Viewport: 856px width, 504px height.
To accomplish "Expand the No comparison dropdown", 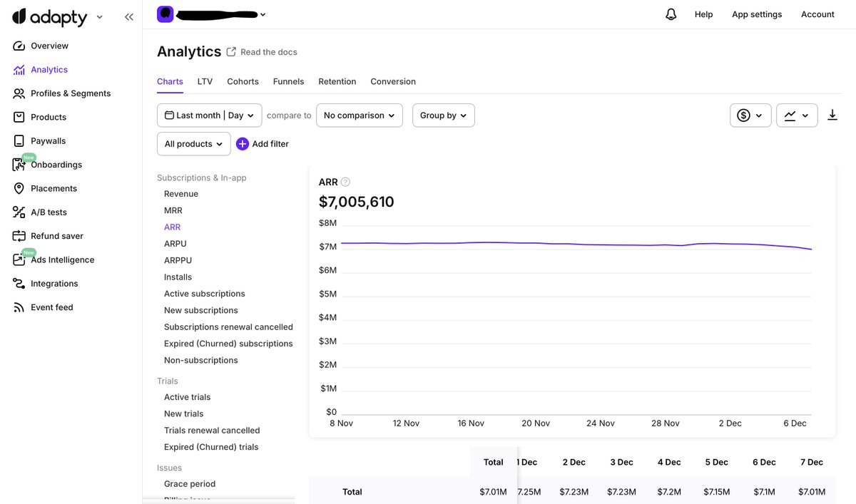I will click(x=360, y=115).
